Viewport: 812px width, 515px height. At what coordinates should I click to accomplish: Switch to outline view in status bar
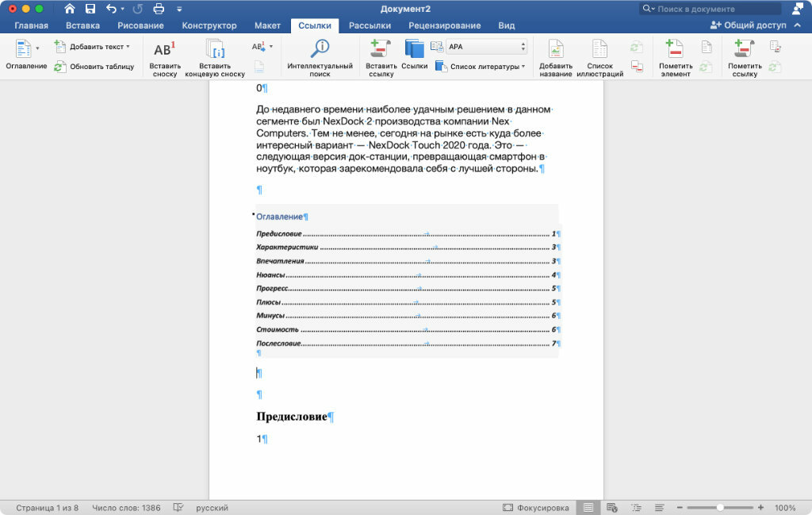pos(636,508)
